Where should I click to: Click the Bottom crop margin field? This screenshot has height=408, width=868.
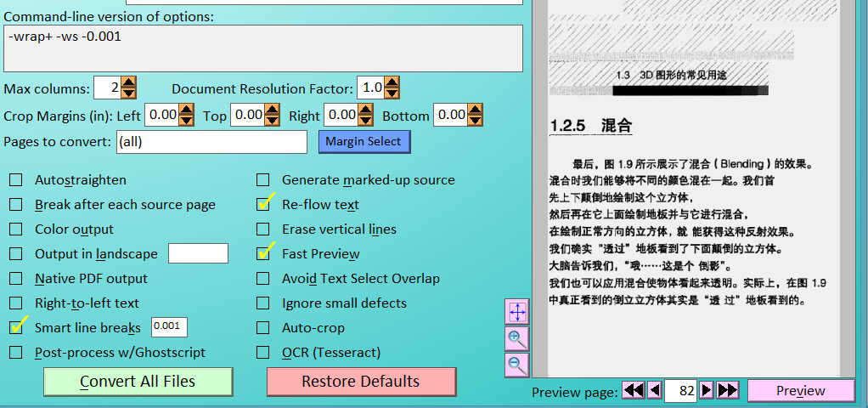pyautogui.click(x=451, y=115)
